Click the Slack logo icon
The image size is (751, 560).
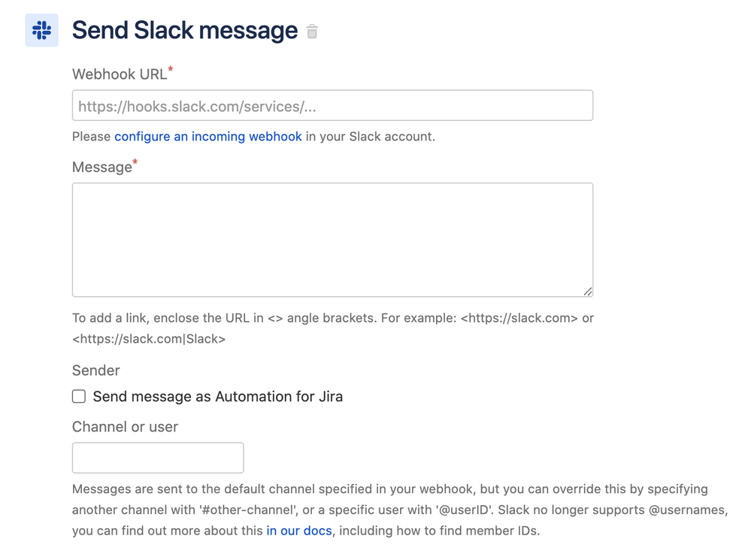[42, 31]
